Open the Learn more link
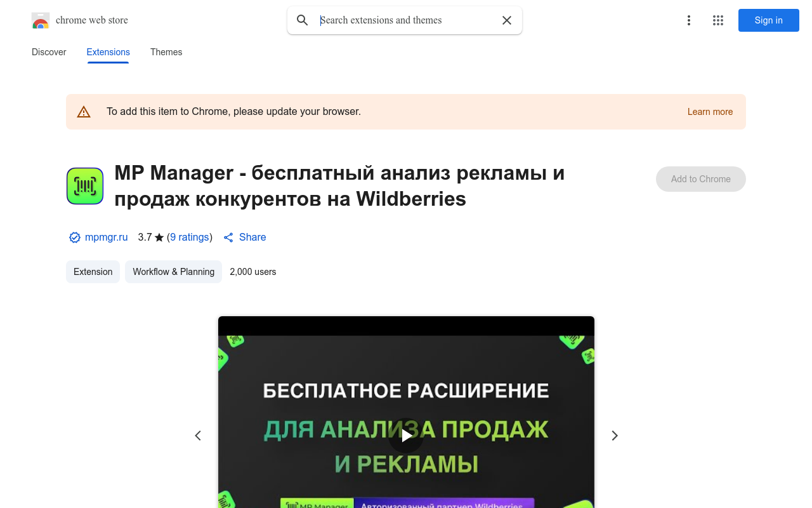The image size is (812, 508). tap(710, 112)
